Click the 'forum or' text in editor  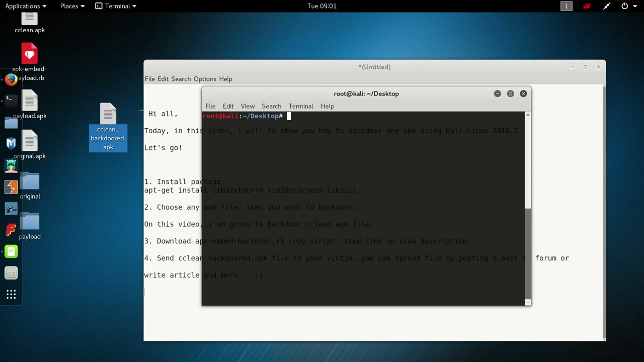[552, 258]
